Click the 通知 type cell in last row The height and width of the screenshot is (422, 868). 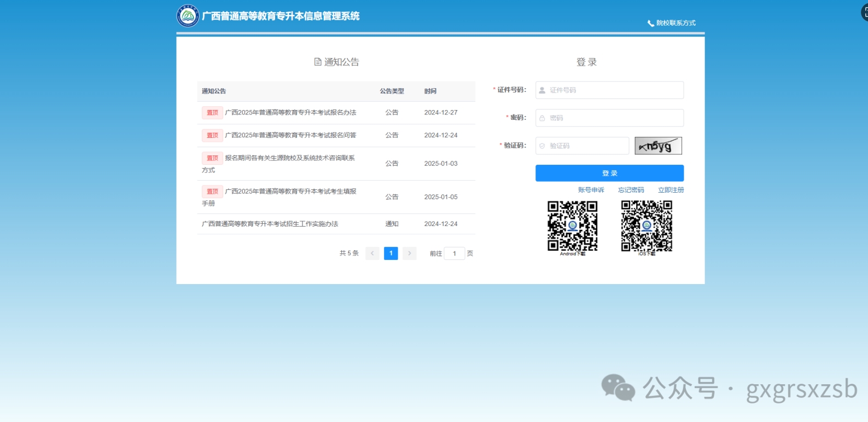pyautogui.click(x=392, y=224)
